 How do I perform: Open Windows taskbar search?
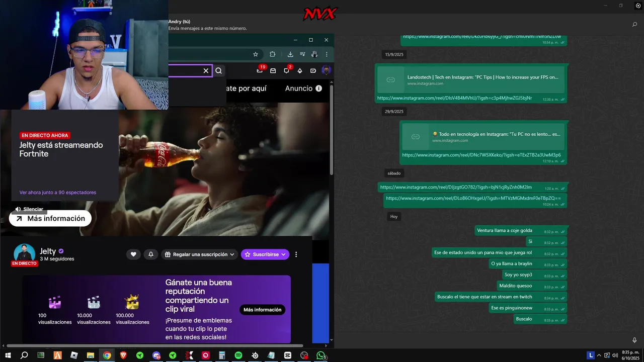24,355
